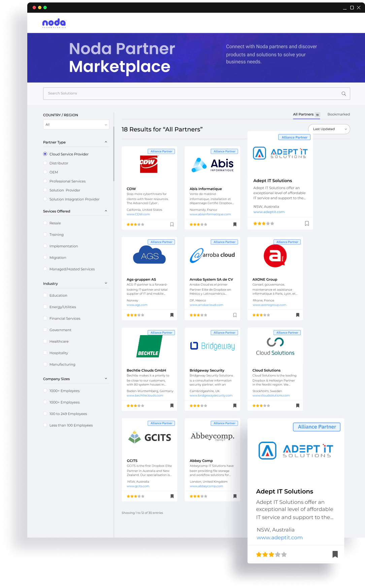365x588 pixels.
Task: Click the Bridgeway logo
Action: (x=212, y=346)
